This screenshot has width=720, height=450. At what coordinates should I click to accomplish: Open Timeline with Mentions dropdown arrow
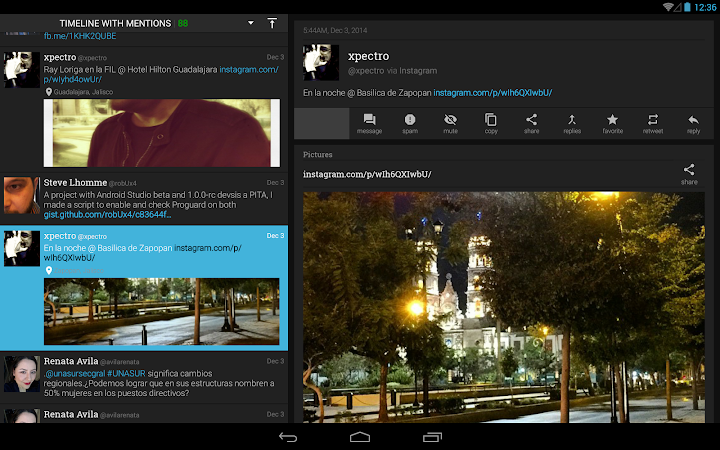point(250,22)
